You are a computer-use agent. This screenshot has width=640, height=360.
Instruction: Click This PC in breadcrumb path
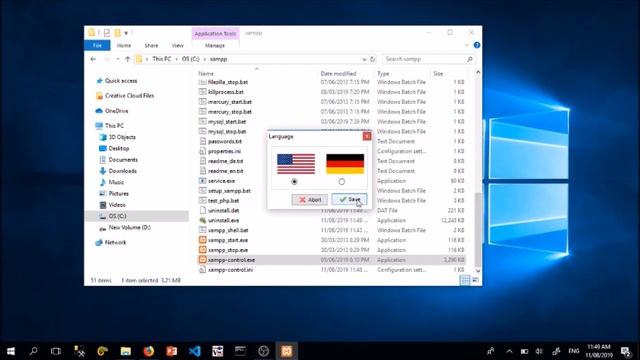pos(162,59)
